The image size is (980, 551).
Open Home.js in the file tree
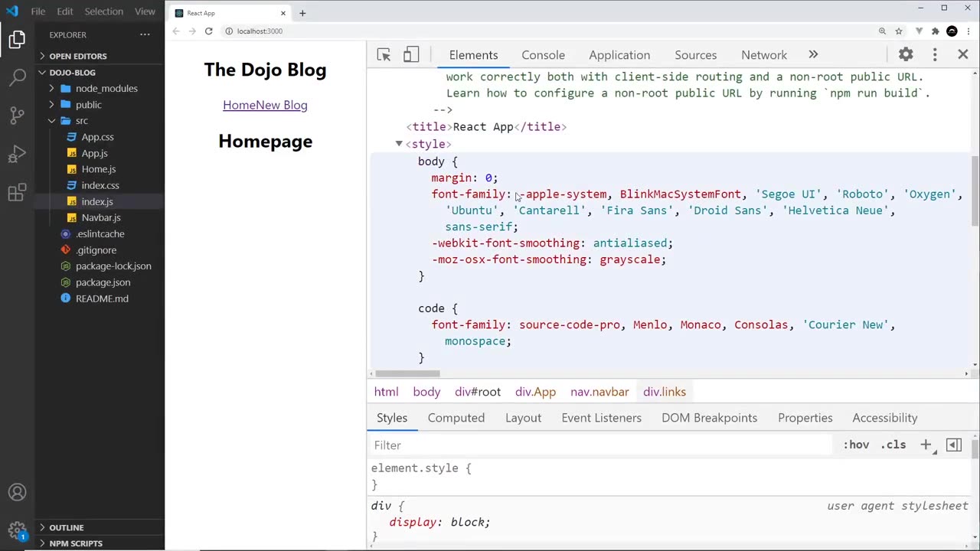click(99, 169)
